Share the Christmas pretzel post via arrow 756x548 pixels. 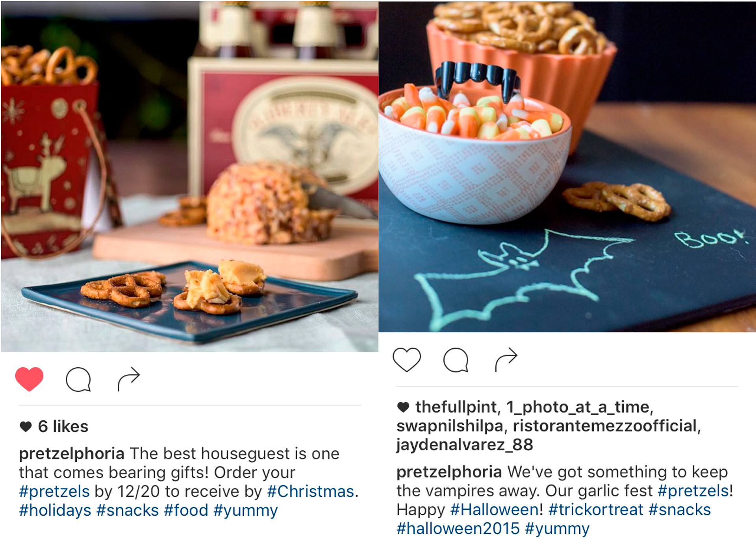pos(129,379)
